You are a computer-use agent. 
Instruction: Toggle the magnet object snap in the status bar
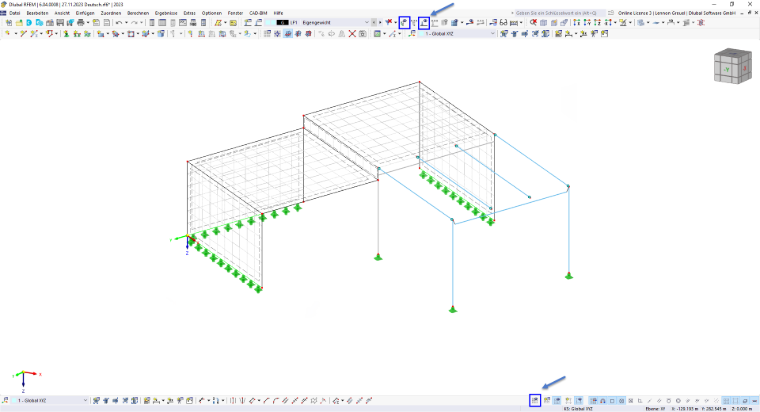coord(602,400)
